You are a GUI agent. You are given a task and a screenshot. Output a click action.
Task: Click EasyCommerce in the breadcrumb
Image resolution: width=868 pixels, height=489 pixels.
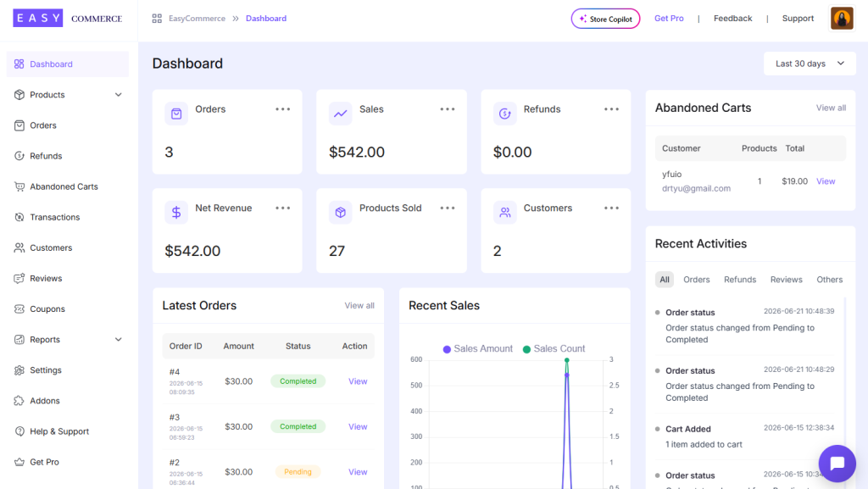coord(197,19)
